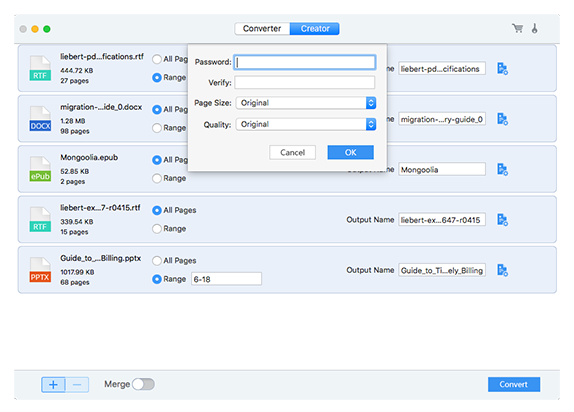Click the PPTX file icon
Screen dimensions: 574x412
tap(40, 270)
